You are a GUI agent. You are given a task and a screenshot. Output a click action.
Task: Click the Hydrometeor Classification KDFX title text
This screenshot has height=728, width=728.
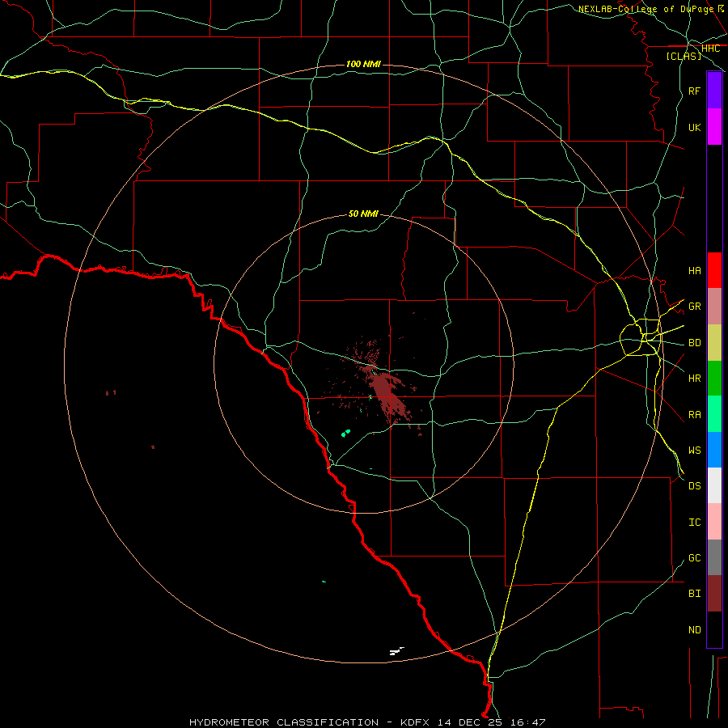click(366, 722)
